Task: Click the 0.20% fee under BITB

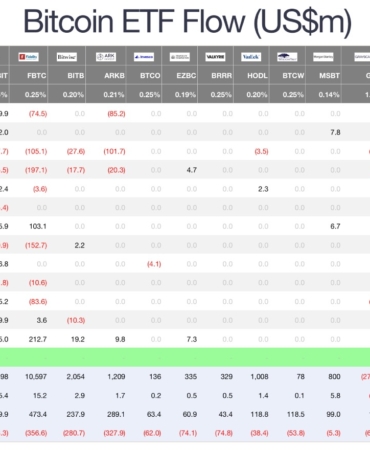Action: click(x=73, y=95)
